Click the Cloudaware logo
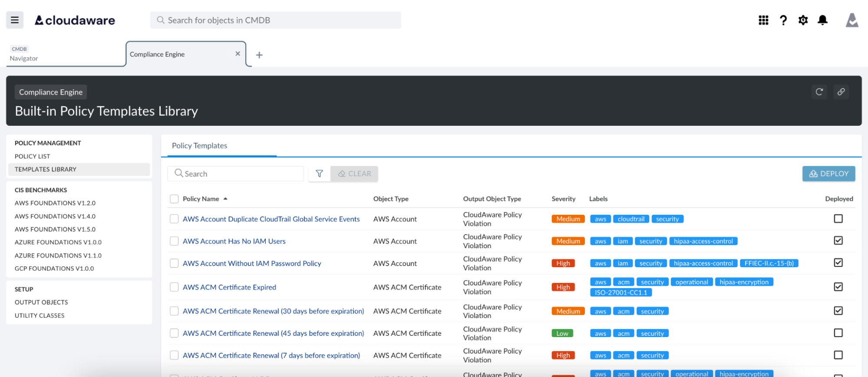The height and width of the screenshot is (377, 868). point(75,20)
